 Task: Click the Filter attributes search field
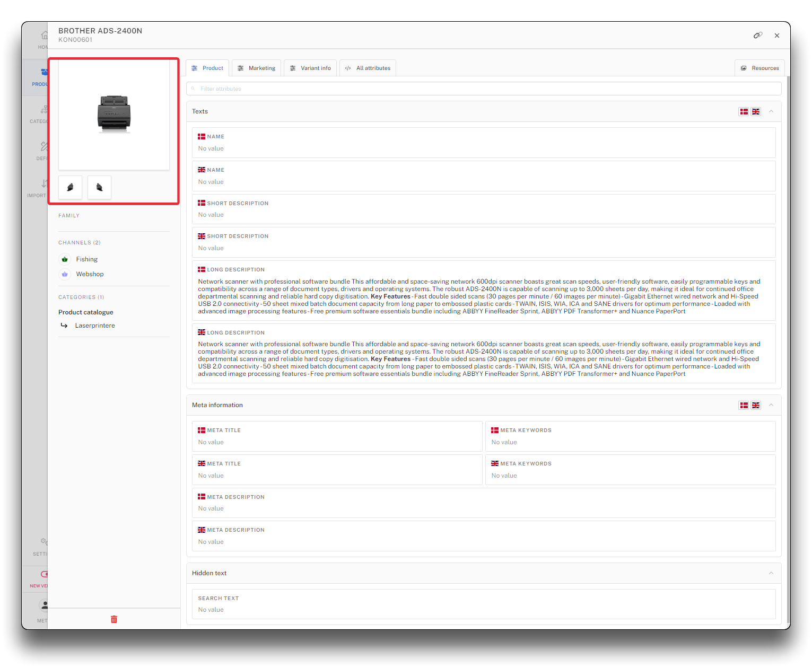pyautogui.click(x=484, y=89)
